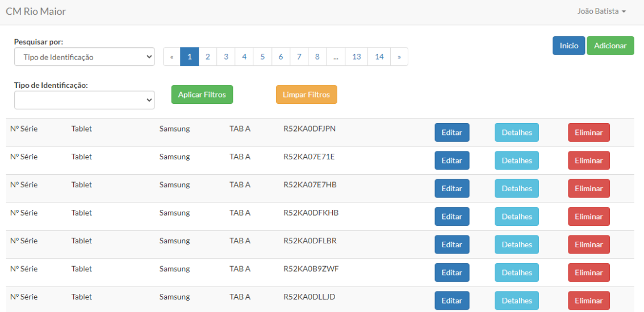Edit tablet with serial R52KA0B9ZWF
644x312 pixels.
point(452,272)
